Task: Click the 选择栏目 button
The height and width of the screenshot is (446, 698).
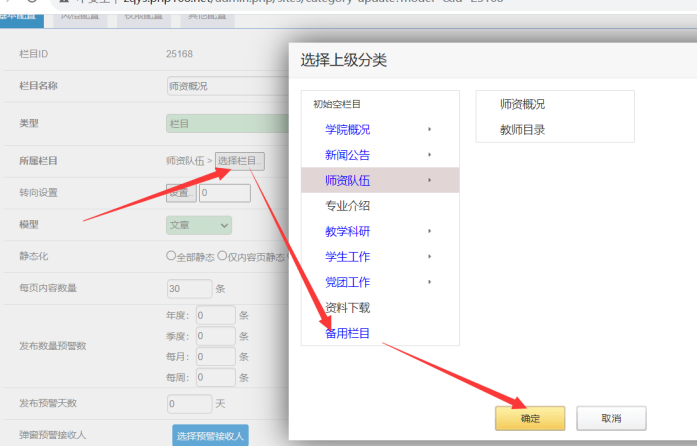Action: 240,161
